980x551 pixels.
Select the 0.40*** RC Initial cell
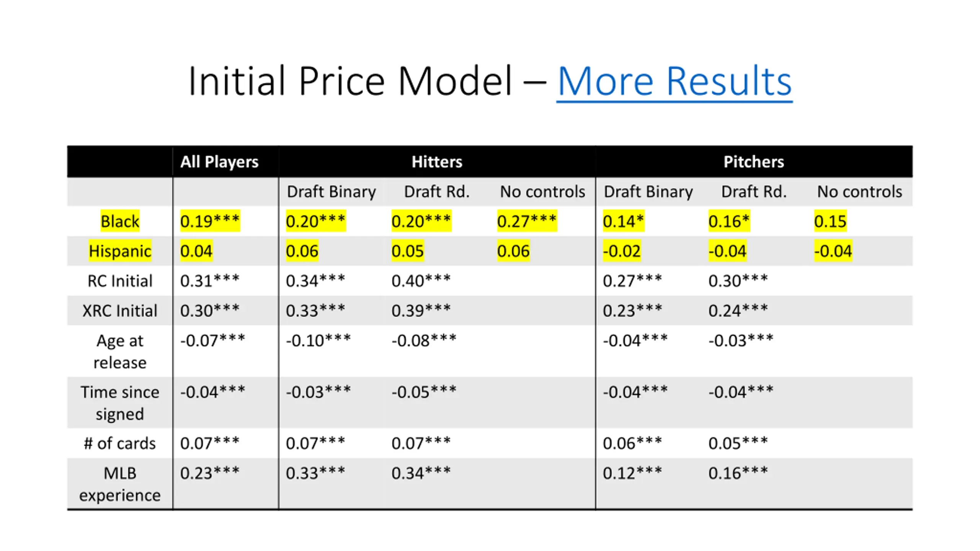click(421, 281)
